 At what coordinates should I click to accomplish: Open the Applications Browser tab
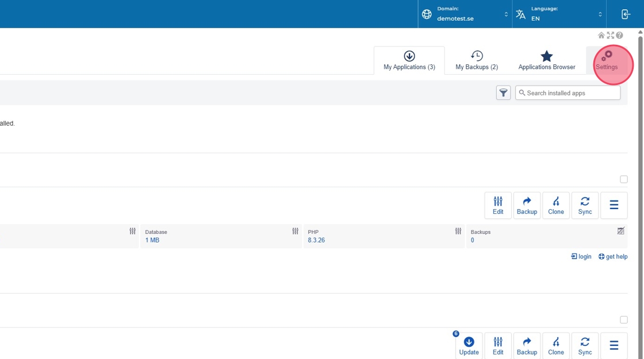point(546,60)
